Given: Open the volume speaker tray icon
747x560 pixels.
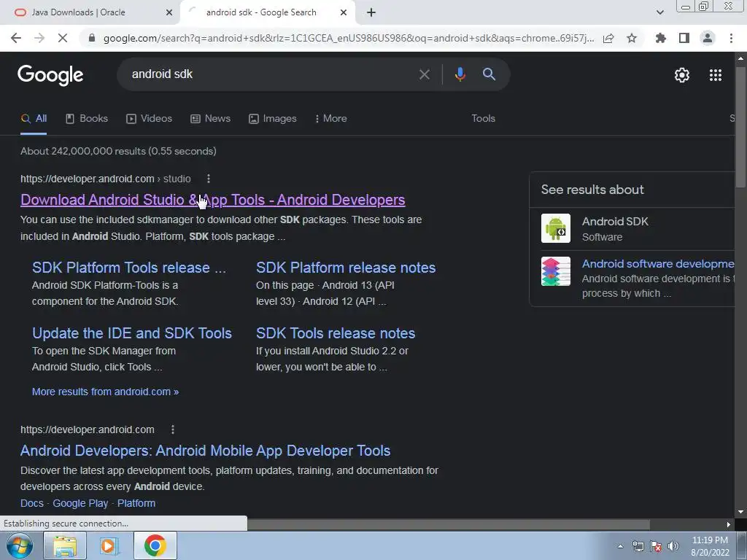Looking at the screenshot, I should tap(673, 546).
